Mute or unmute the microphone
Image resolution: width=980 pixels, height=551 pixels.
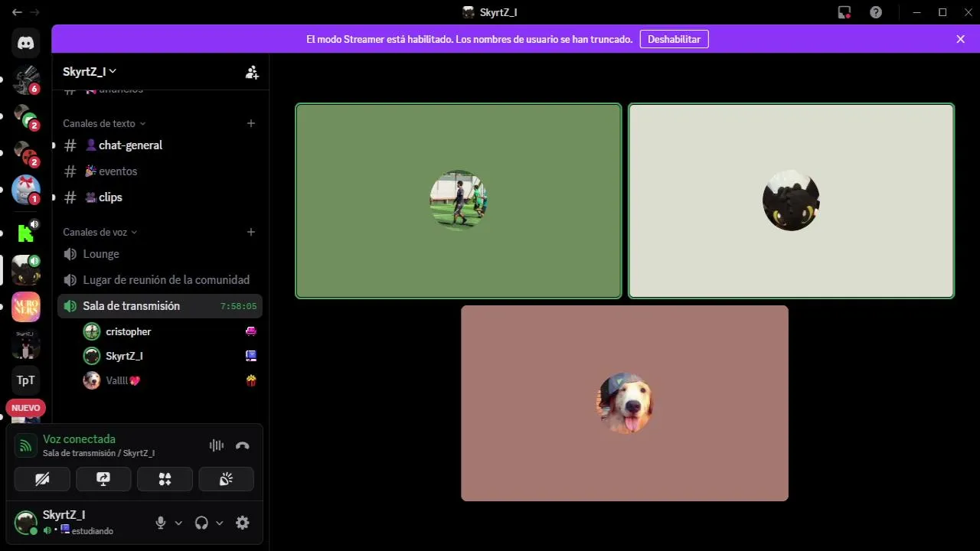(161, 523)
